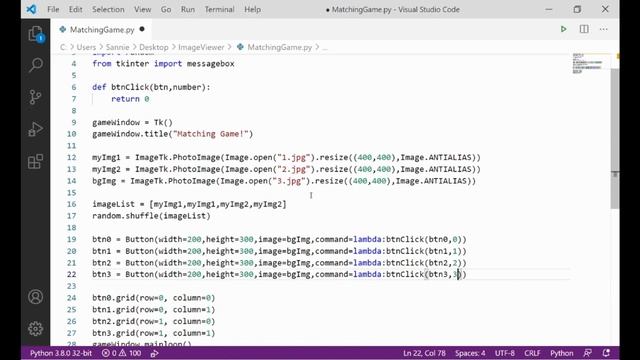Viewport: 640px width, 360px height.
Task: Click the vertical editor scrollbar
Action: tap(615, 139)
